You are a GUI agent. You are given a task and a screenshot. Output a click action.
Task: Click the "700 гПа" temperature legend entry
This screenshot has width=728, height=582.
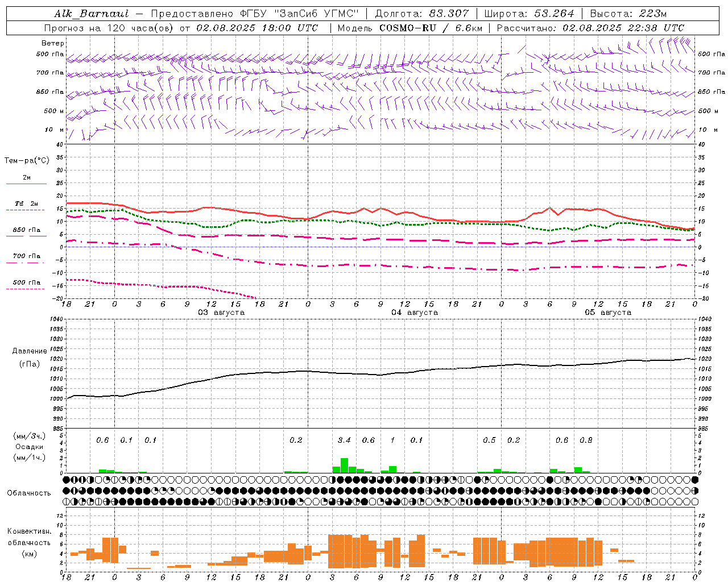coord(27,256)
